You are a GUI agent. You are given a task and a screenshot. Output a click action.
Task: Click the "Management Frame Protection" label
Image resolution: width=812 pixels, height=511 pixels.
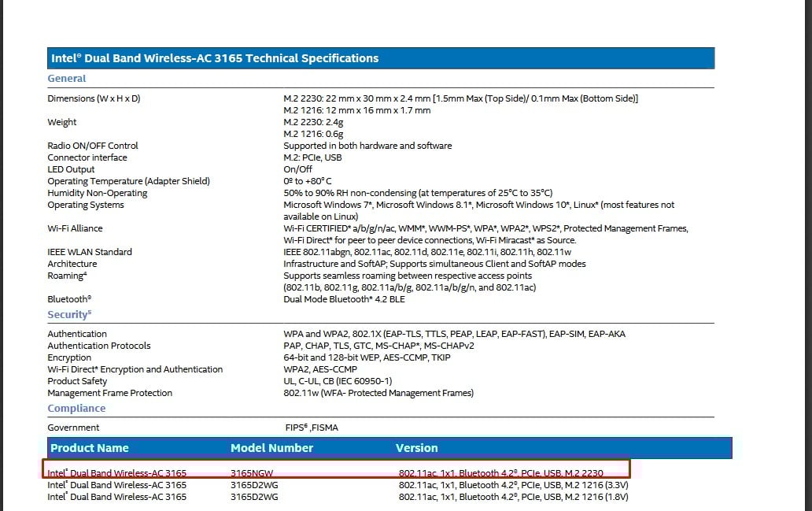[x=110, y=394]
